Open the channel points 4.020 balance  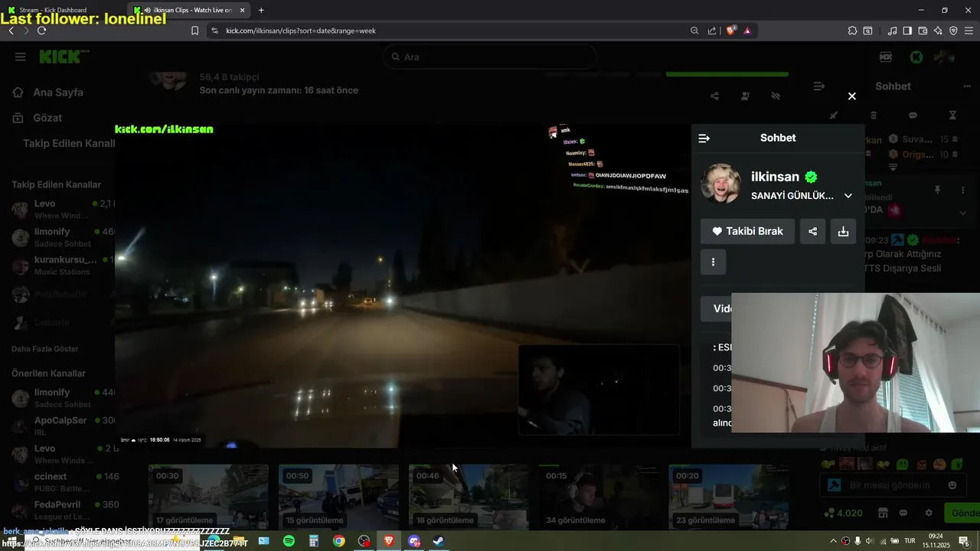843,513
